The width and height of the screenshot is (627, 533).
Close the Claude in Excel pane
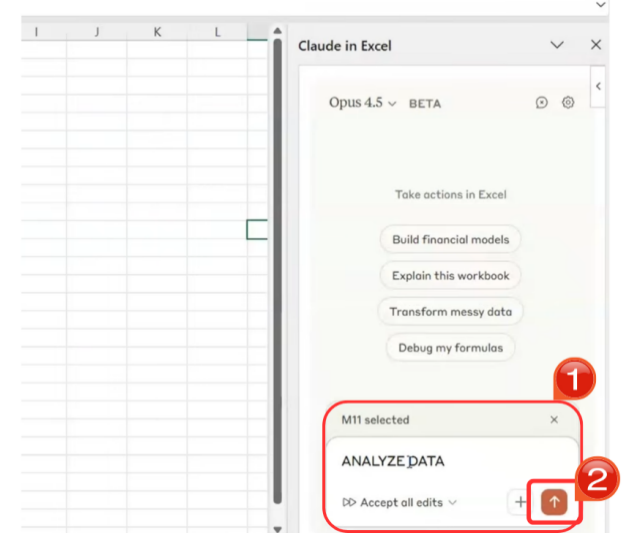click(x=596, y=45)
